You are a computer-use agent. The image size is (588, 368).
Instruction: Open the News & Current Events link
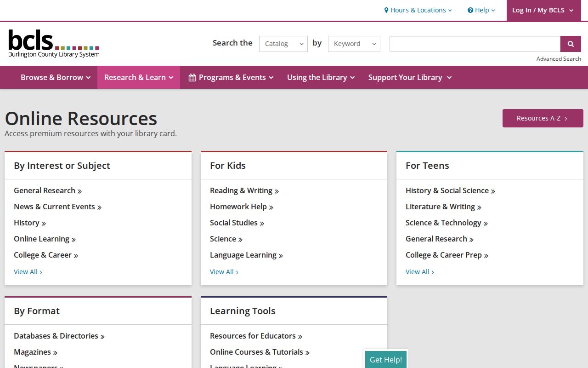58,207
